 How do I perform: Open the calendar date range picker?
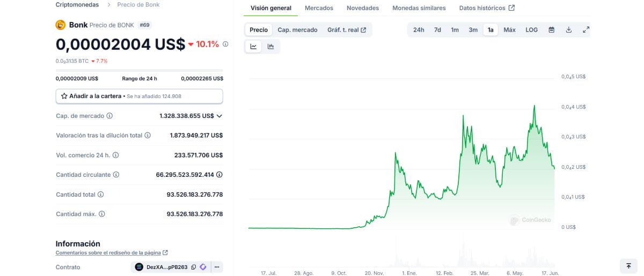point(551,30)
